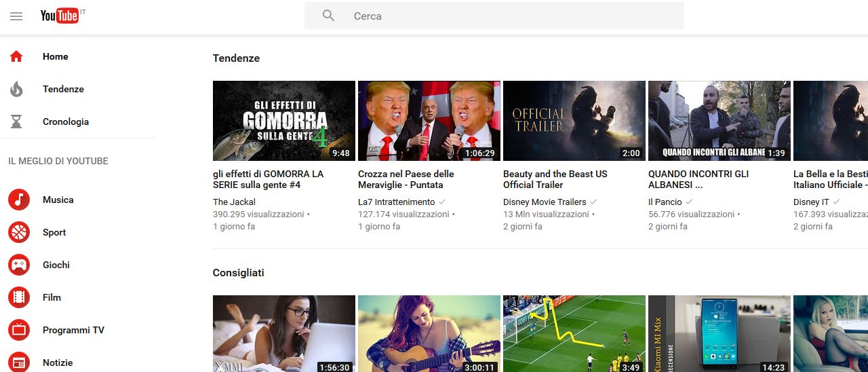Screen dimensions: 868x372
Task: Click the verified badge next to La7 Intrattenimento
Action: 443,202
